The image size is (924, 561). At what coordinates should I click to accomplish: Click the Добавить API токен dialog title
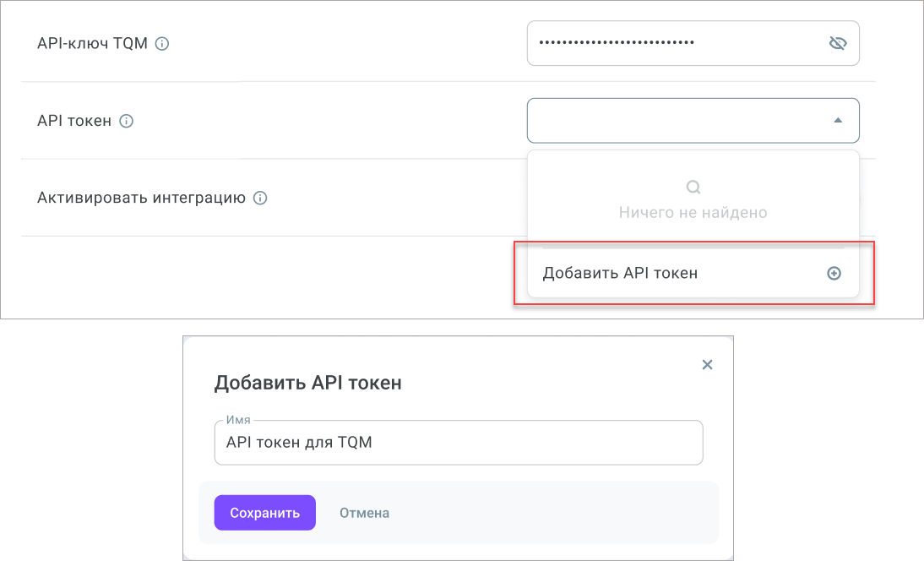pyautogui.click(x=308, y=383)
